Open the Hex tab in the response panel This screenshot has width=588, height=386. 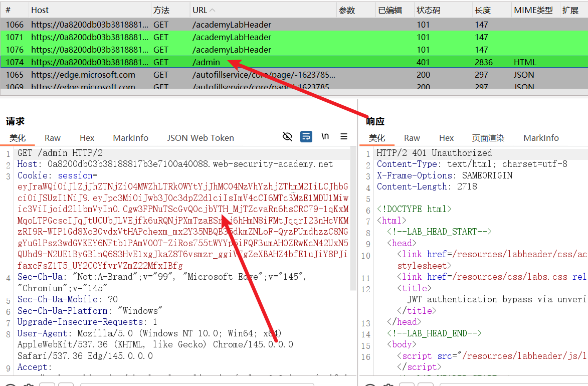(x=446, y=138)
